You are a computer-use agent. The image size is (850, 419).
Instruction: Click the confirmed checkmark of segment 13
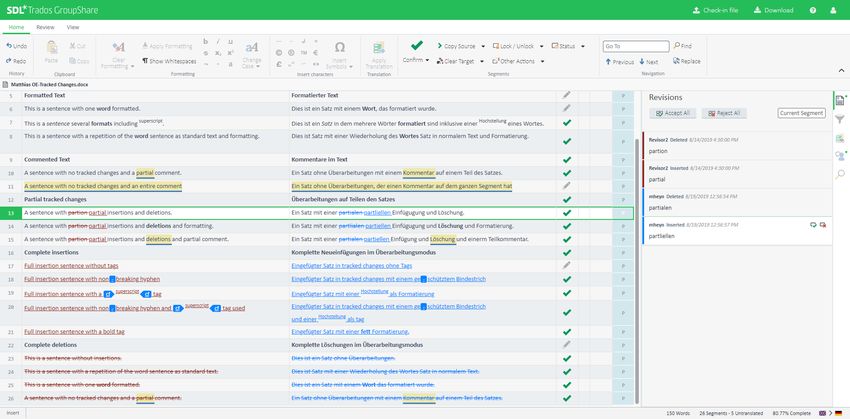point(566,213)
